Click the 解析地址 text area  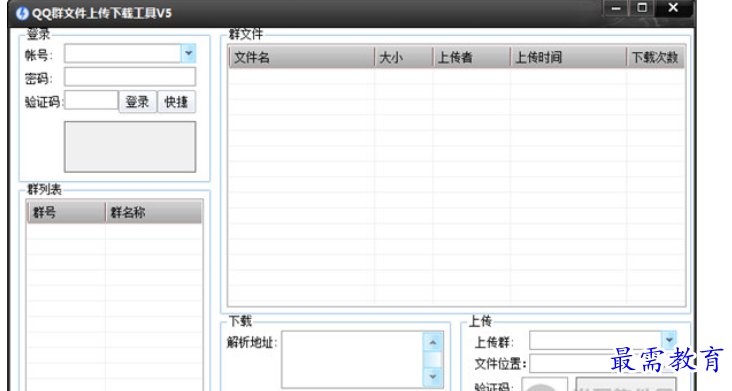pos(353,360)
